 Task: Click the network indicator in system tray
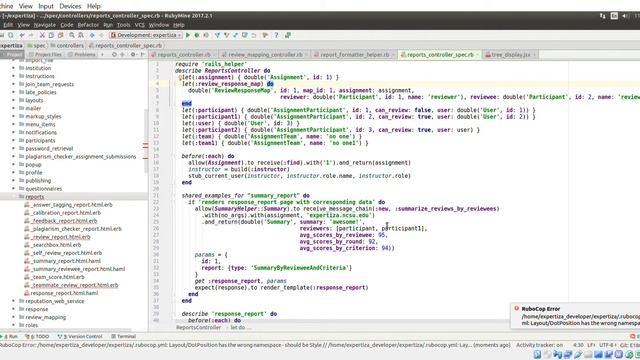602,16
